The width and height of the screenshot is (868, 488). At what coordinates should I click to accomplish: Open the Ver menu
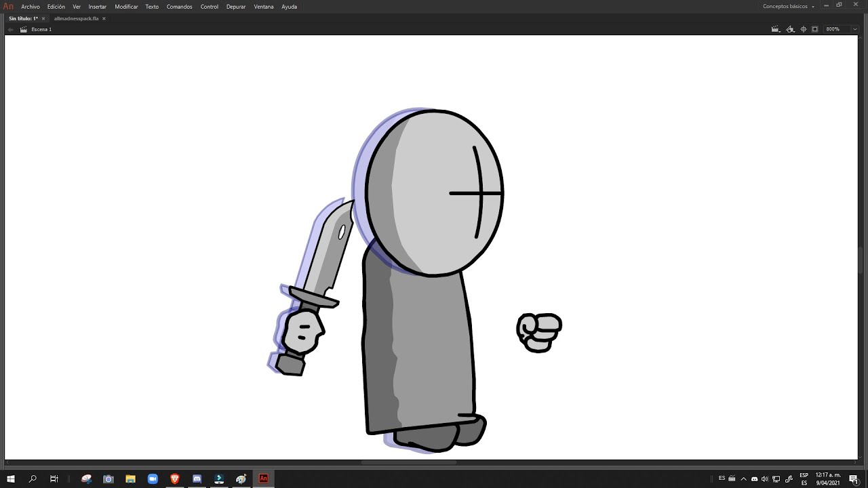coord(77,6)
